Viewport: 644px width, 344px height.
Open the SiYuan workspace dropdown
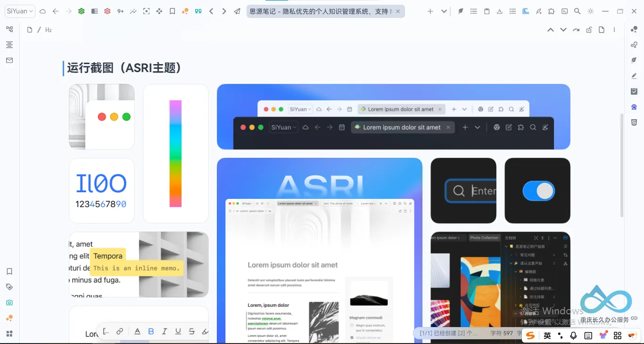20,11
